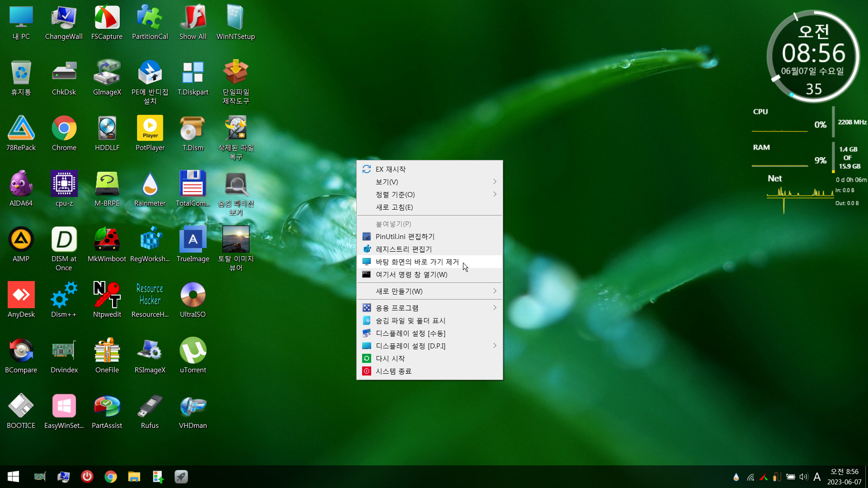Click PinUtil.ini 편집하기 menu item
The width and height of the screenshot is (868, 488).
point(429,236)
